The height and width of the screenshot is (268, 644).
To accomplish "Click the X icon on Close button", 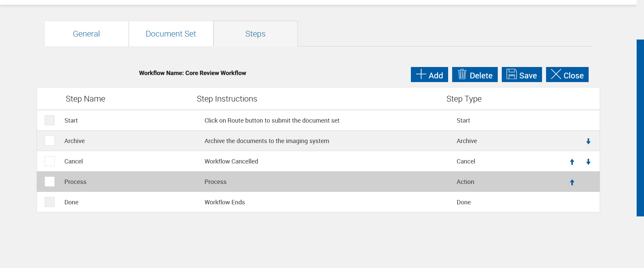I will tap(556, 74).
